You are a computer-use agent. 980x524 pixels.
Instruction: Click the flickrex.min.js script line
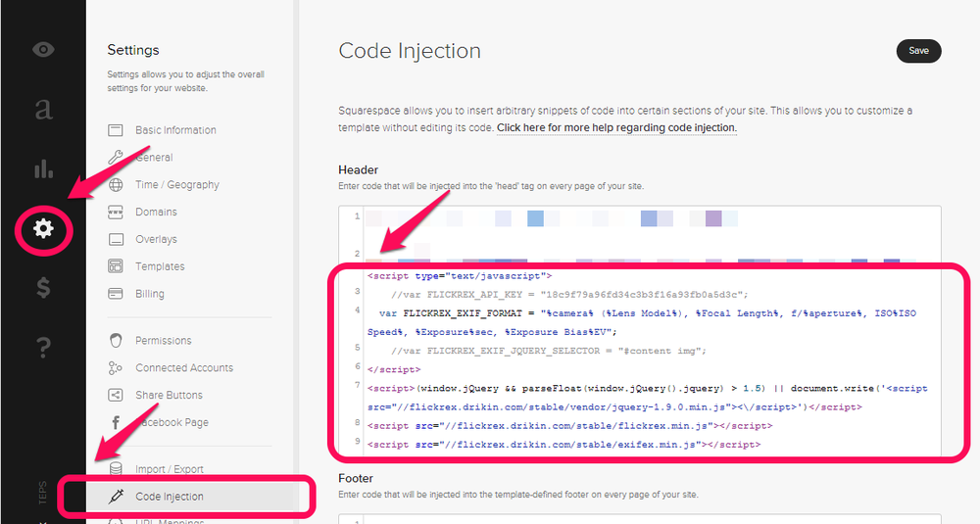[570, 425]
